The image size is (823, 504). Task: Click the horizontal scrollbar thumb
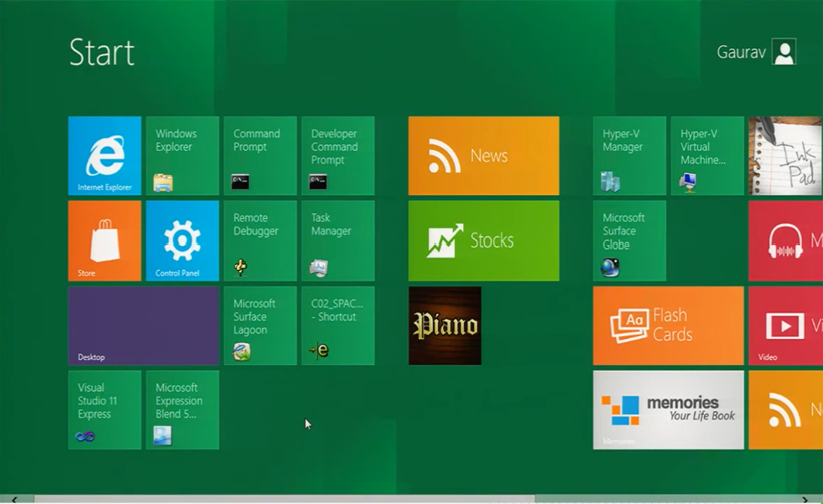click(x=284, y=499)
